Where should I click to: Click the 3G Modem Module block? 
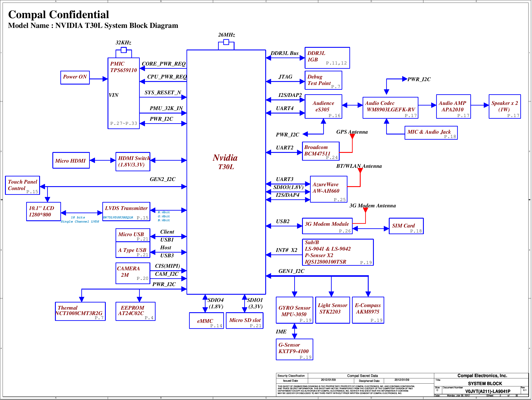(327, 226)
